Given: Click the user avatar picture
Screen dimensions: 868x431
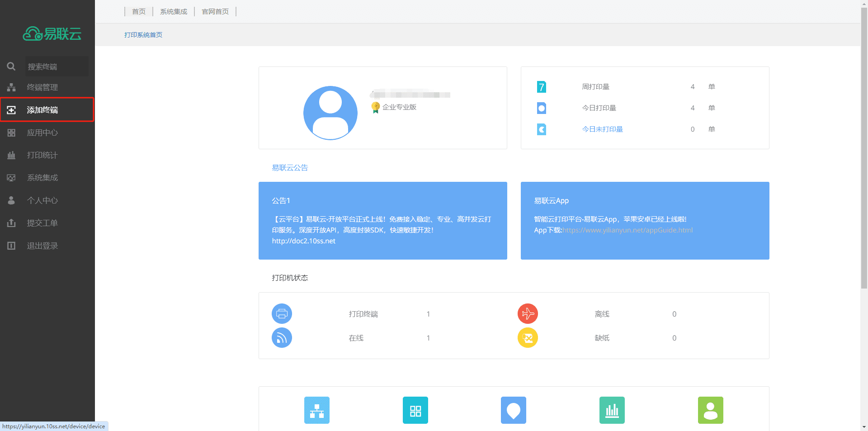Looking at the screenshot, I should (330, 113).
